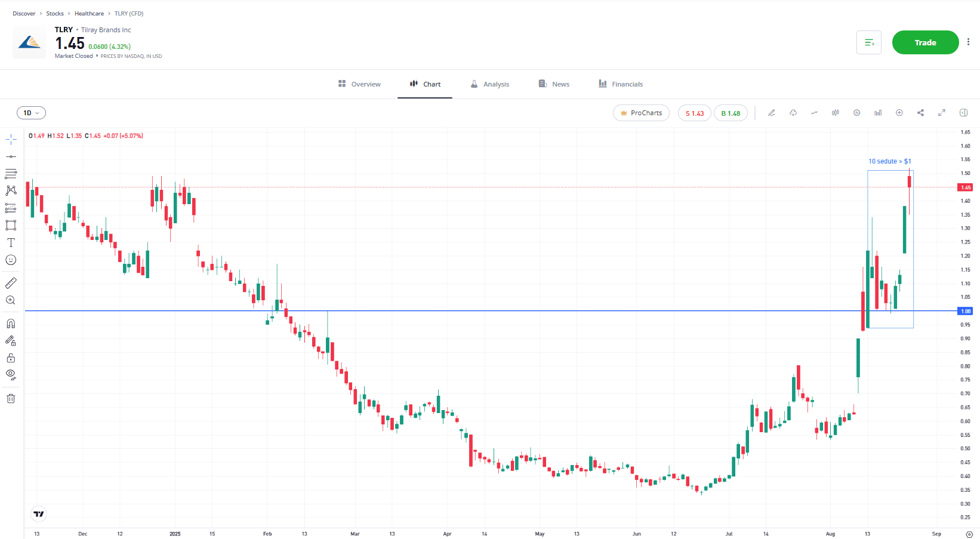Open the 1D timeframe dropdown
The image size is (980, 539).
(31, 113)
